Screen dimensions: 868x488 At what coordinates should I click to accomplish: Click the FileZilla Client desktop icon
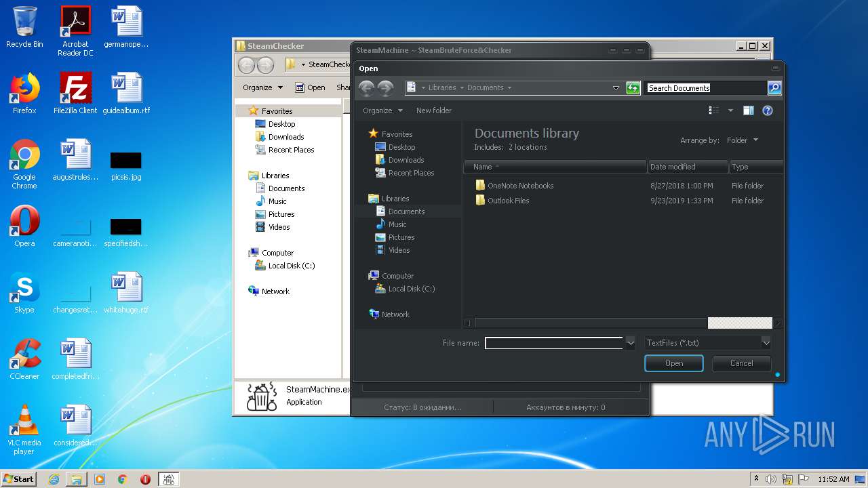point(75,94)
